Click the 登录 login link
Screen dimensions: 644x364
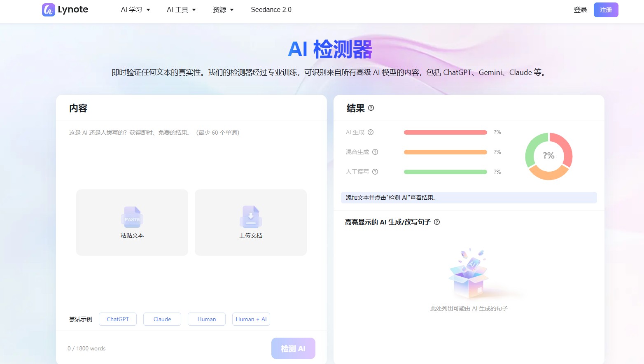tap(580, 9)
